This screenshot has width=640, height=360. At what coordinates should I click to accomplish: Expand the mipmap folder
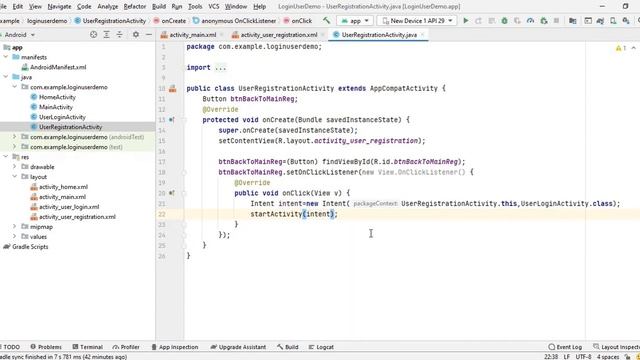tap(15, 227)
